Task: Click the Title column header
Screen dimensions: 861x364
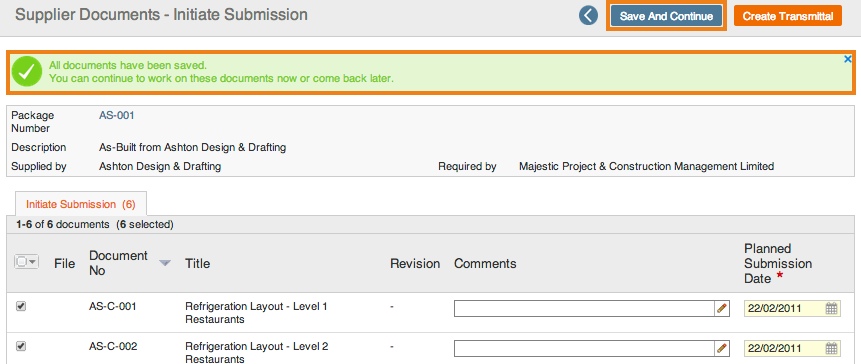Action: pos(198,264)
